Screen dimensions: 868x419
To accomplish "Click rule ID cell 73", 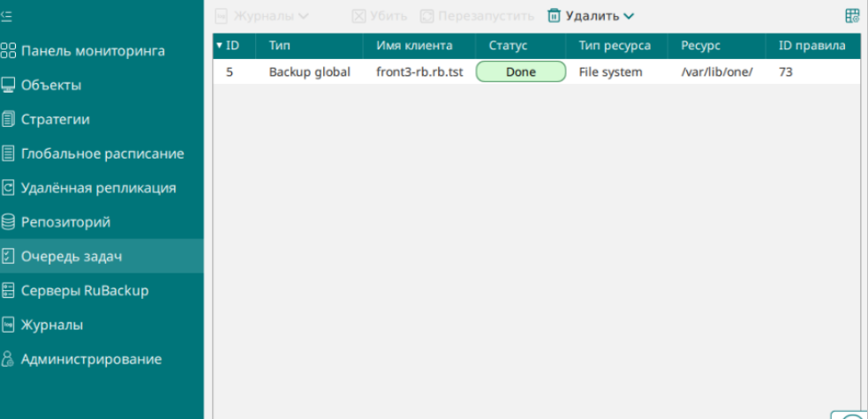I will click(x=786, y=71).
